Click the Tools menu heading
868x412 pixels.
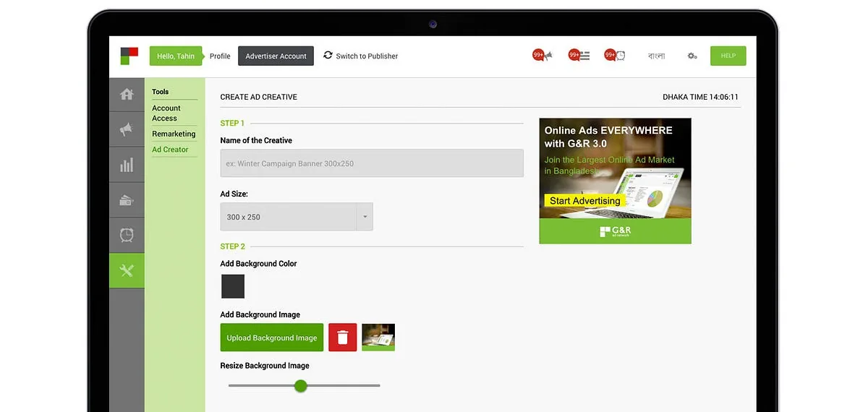(160, 92)
